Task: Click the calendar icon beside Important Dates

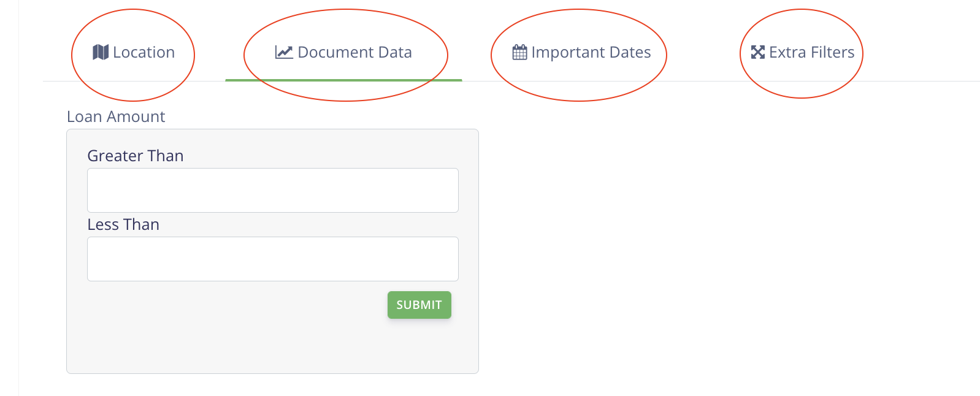Action: pyautogui.click(x=519, y=53)
